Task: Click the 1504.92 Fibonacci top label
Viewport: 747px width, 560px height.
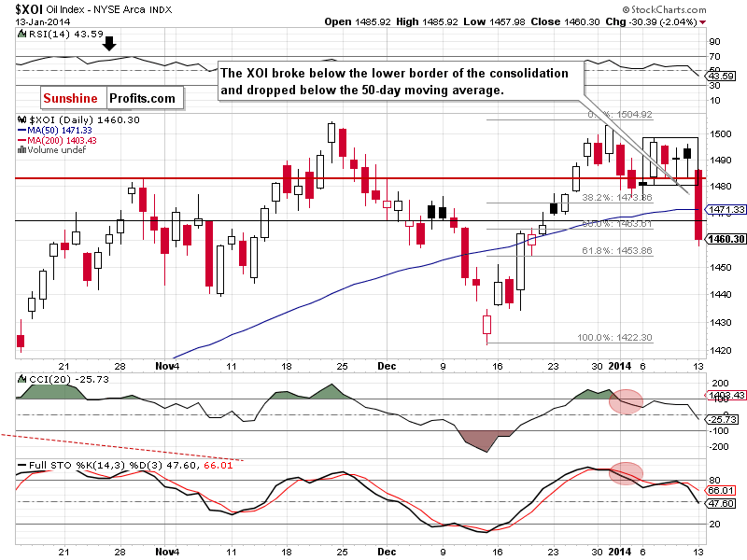Action: pos(634,114)
